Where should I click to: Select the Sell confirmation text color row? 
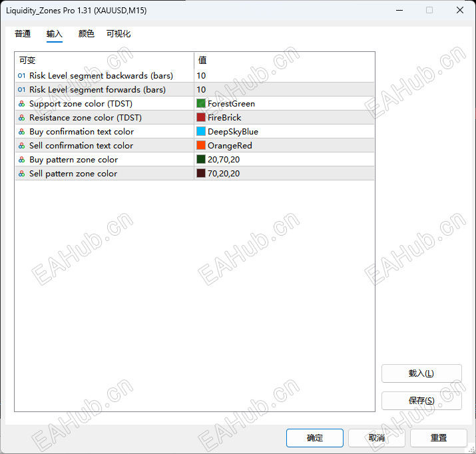coord(194,145)
